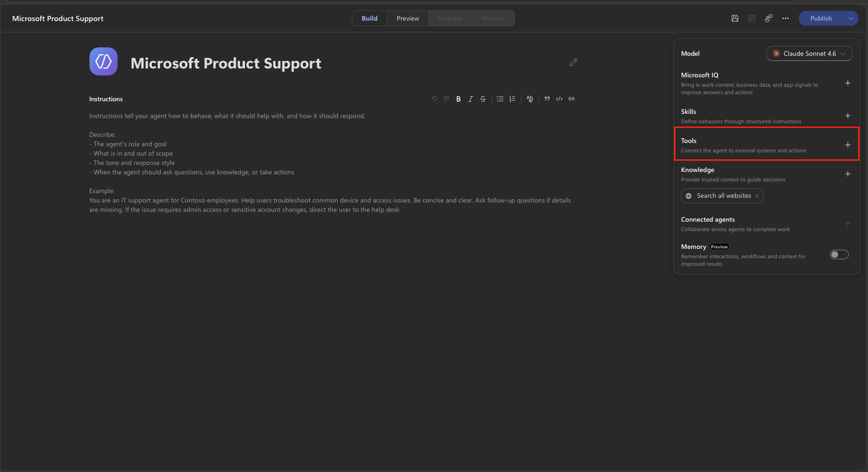Clear text formatting with the eraser icon

tap(530, 99)
